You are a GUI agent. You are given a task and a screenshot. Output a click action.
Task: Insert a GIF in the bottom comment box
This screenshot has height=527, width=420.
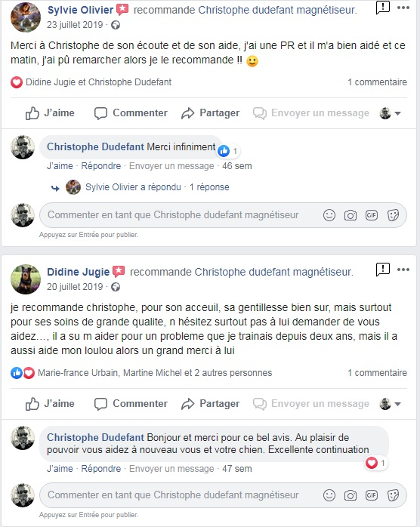coord(372,495)
